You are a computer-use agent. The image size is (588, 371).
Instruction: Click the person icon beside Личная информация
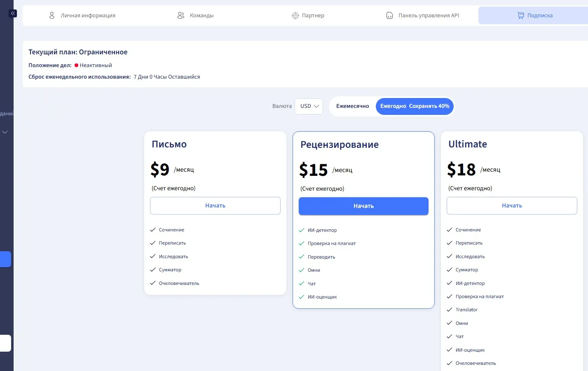click(x=52, y=16)
